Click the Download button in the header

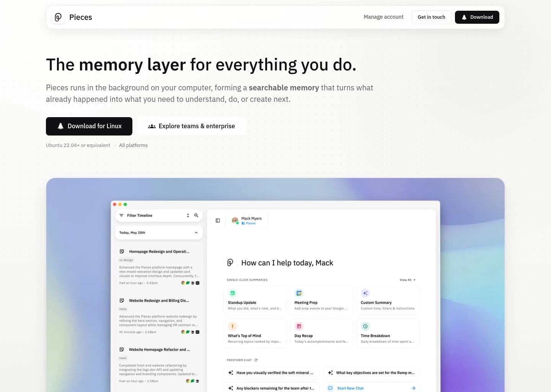point(477,17)
